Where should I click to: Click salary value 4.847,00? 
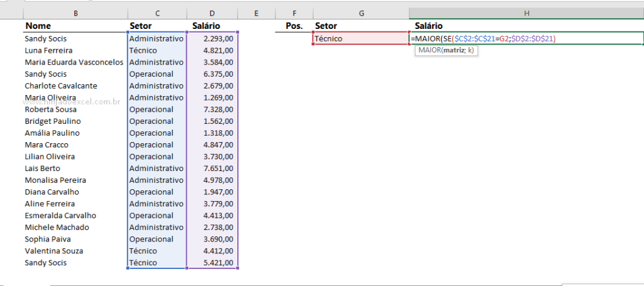click(218, 145)
